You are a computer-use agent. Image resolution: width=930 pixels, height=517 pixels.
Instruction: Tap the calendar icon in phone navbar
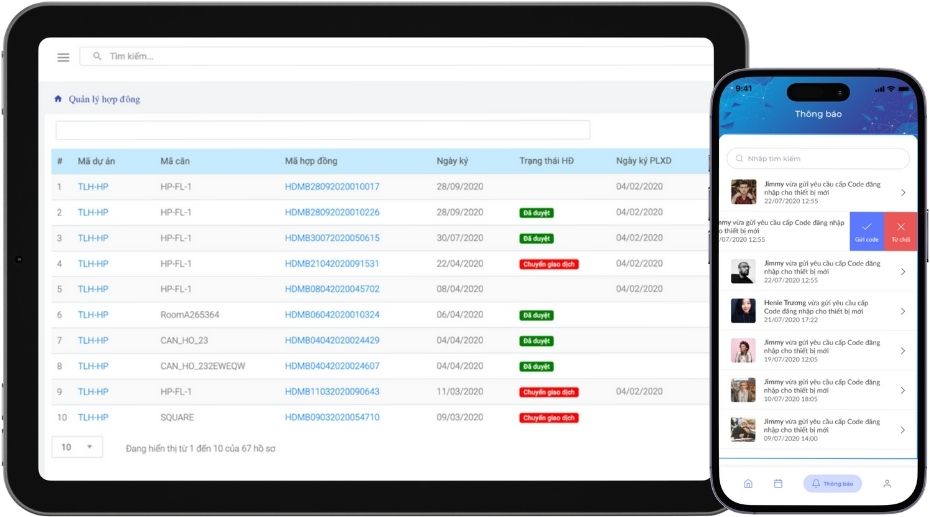click(778, 484)
